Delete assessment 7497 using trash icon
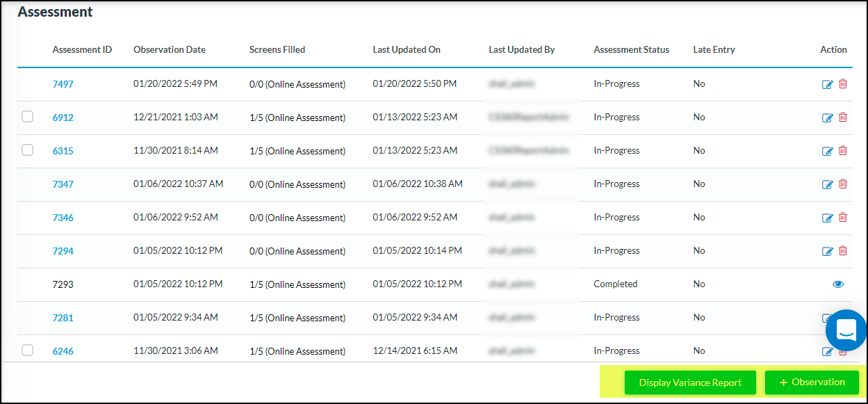 (843, 84)
